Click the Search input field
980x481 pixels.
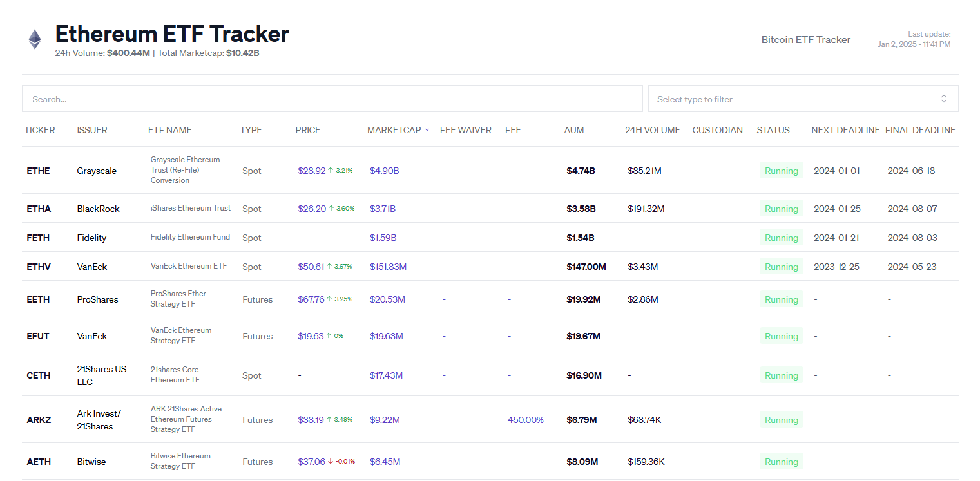(332, 99)
